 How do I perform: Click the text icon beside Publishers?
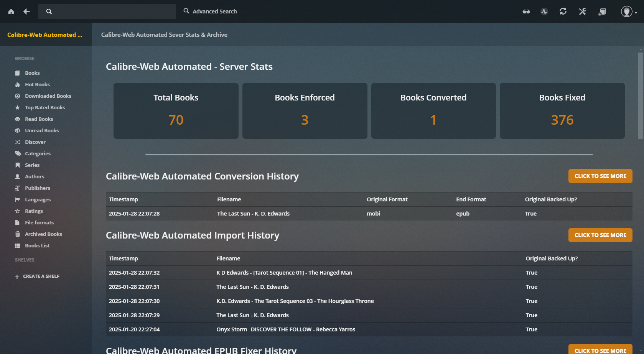click(x=17, y=188)
